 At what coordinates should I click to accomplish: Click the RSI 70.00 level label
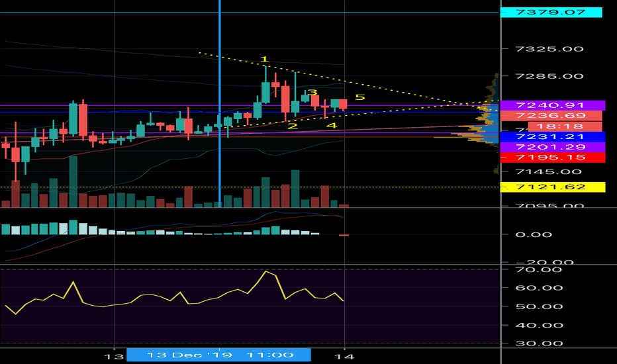tap(539, 270)
